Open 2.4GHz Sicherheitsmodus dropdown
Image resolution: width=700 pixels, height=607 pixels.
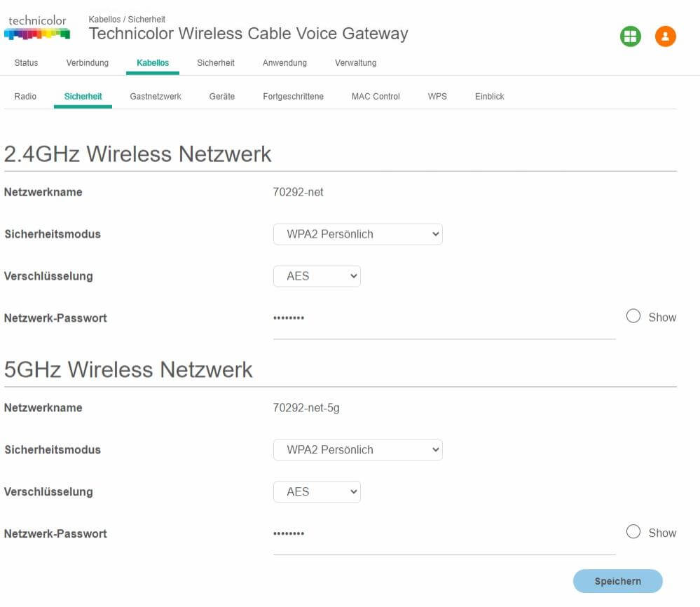coord(357,234)
